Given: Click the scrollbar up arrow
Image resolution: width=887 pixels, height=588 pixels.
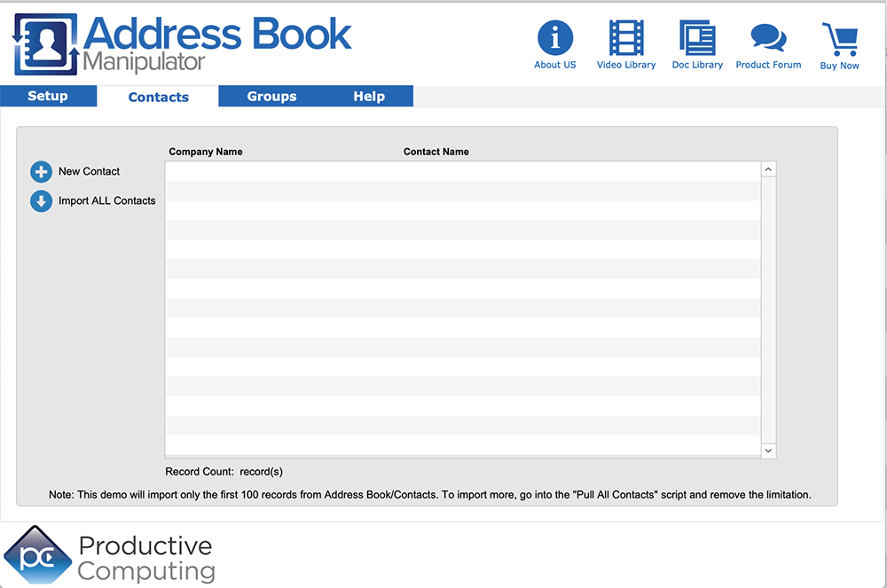Looking at the screenshot, I should tap(768, 168).
